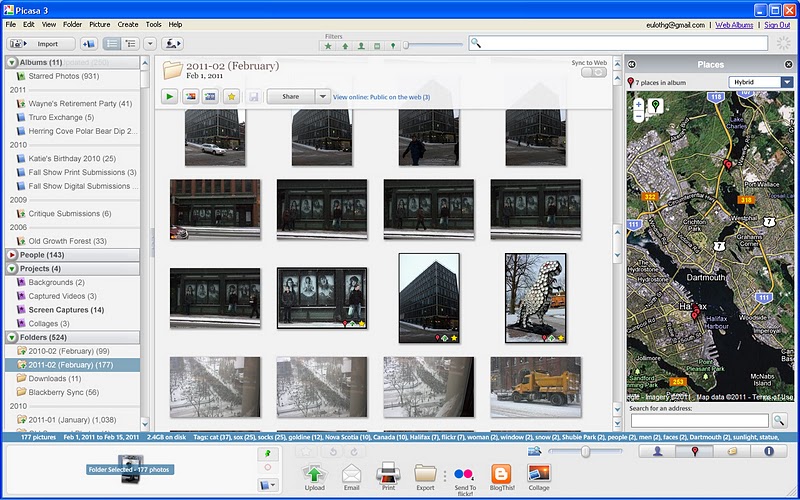Zoom out on the Places map
800x500 pixels.
click(x=638, y=116)
